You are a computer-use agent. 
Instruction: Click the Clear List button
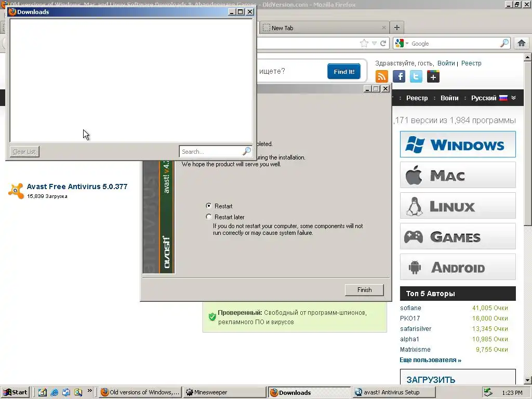24,152
